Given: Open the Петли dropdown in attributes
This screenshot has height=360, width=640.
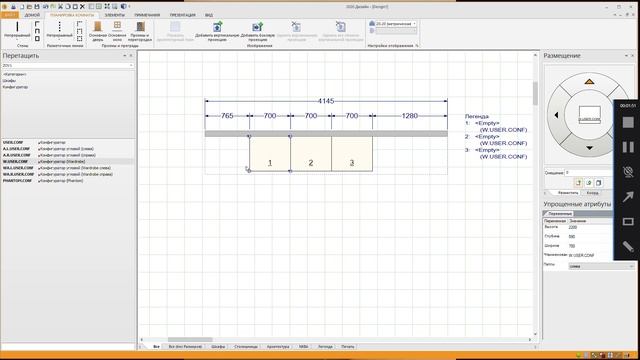Looking at the screenshot, I should (601, 266).
